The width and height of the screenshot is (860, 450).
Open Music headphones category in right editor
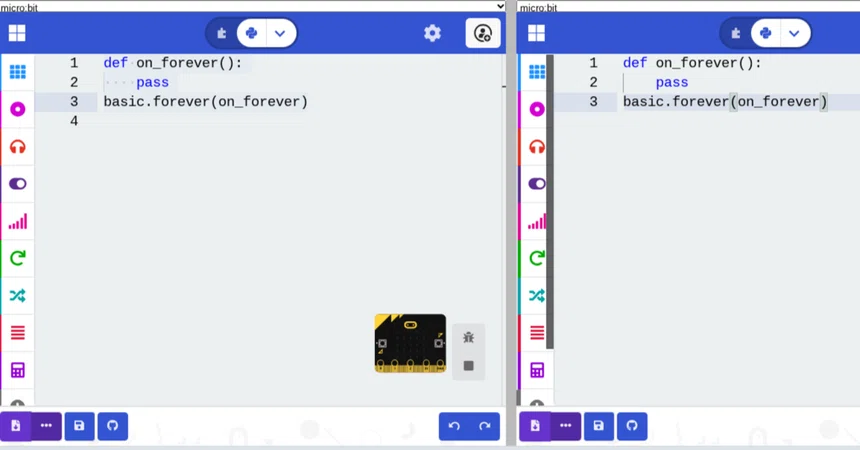point(536,147)
